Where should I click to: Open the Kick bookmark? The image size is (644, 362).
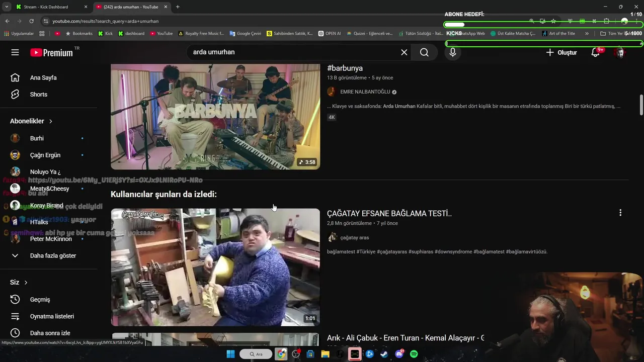coord(105,34)
